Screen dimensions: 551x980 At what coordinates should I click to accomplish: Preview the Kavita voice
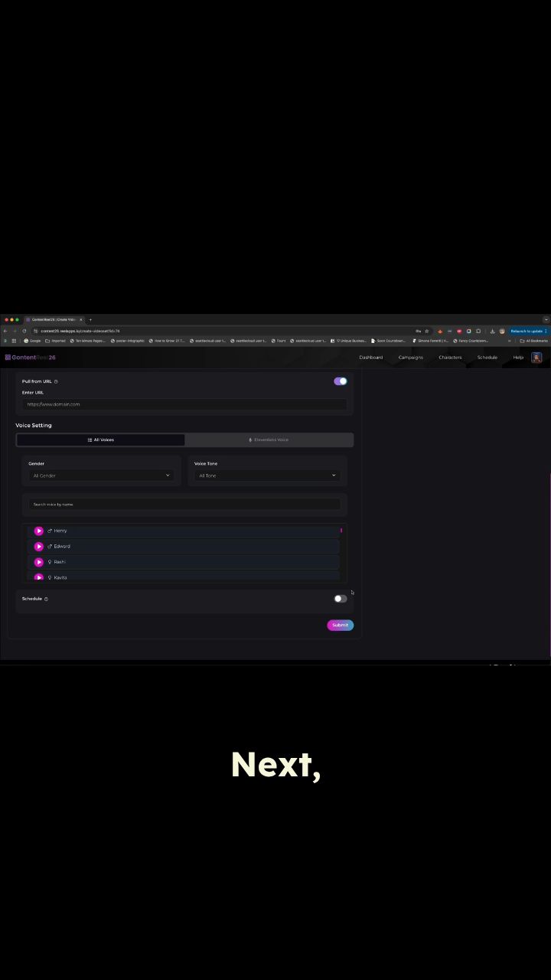pyautogui.click(x=39, y=577)
